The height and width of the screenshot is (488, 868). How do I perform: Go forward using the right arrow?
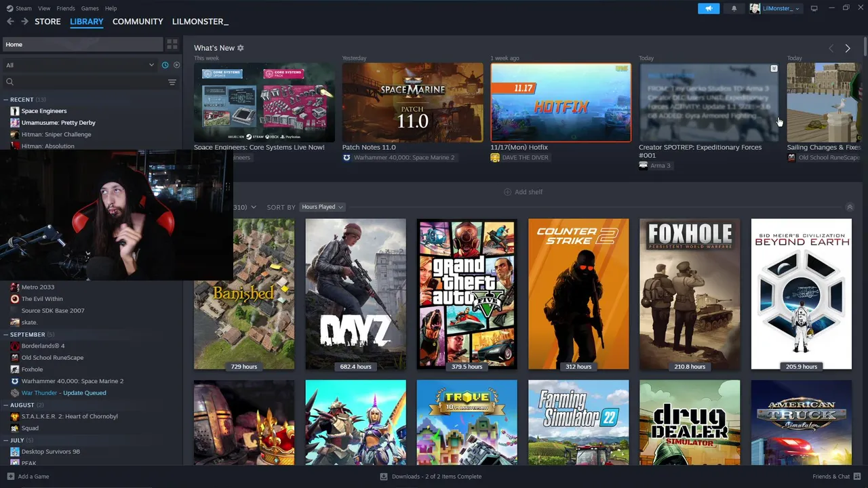(x=24, y=22)
